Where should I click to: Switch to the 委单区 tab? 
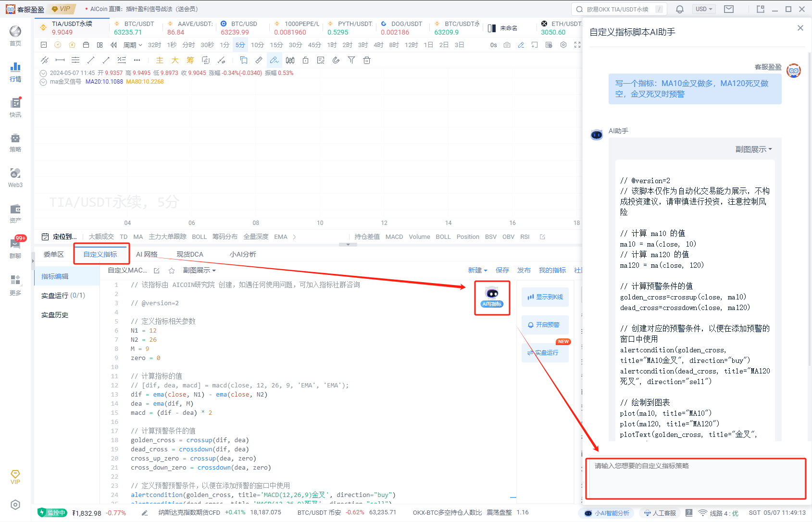(x=54, y=254)
